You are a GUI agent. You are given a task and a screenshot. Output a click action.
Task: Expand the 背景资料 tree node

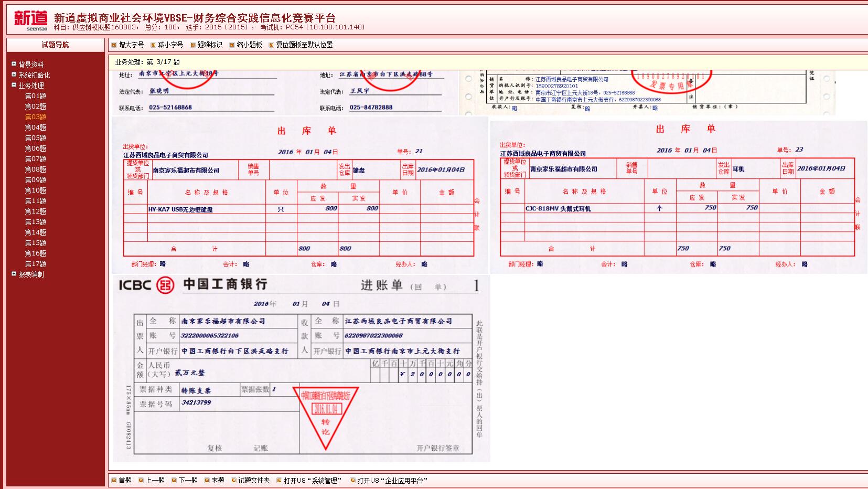pyautogui.click(x=14, y=64)
